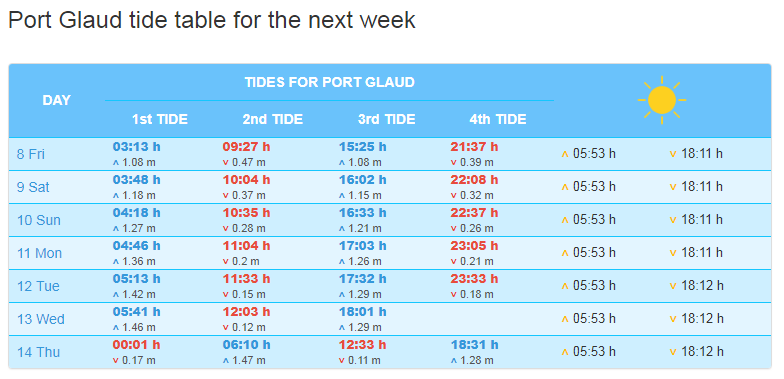Select the 1st TIDE column header
The width and height of the screenshot is (784, 379).
coord(160,120)
